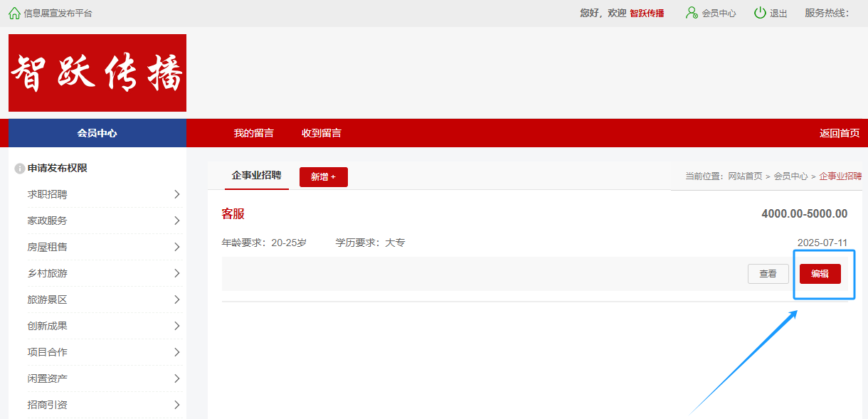Expand the 求职招聘 chevron

176,194
